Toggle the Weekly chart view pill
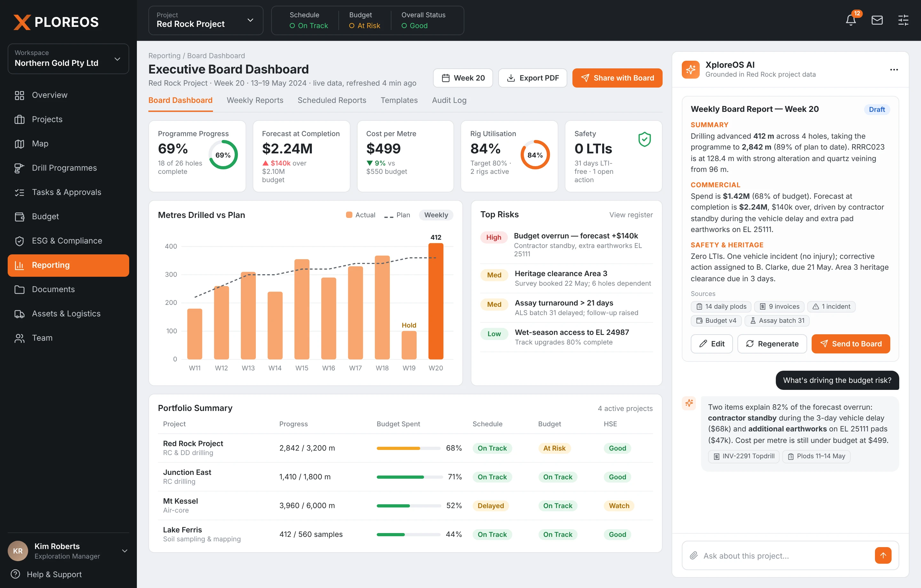921x588 pixels. click(x=436, y=215)
